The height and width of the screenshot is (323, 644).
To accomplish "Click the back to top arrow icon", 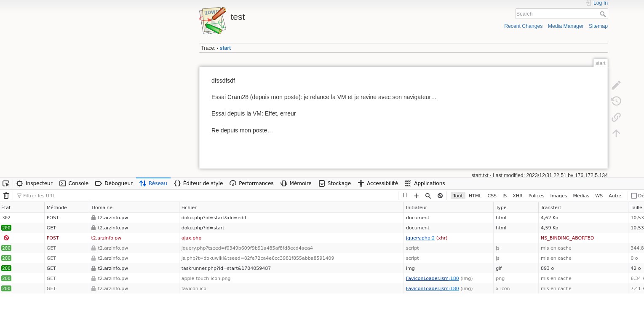I will pyautogui.click(x=616, y=133).
